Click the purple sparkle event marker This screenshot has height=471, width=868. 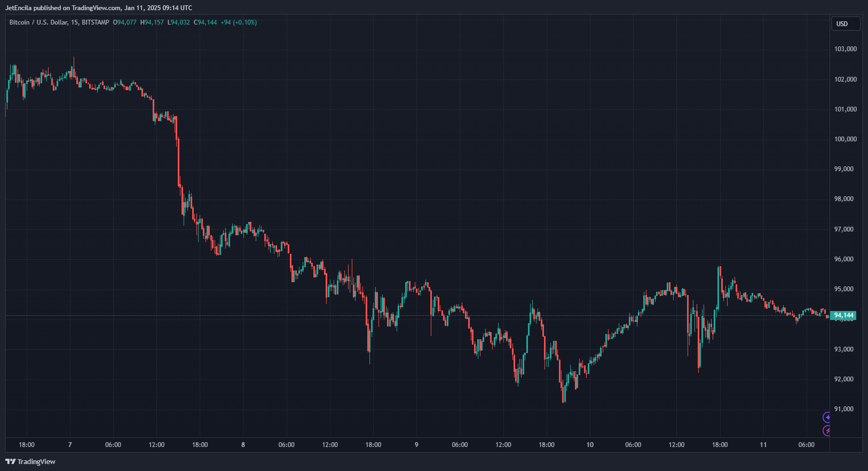[x=826, y=418]
